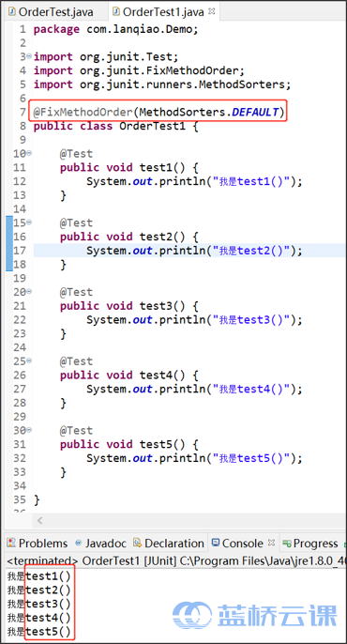Click the println statement on line 12
347x644 pixels.
[x=194, y=181]
